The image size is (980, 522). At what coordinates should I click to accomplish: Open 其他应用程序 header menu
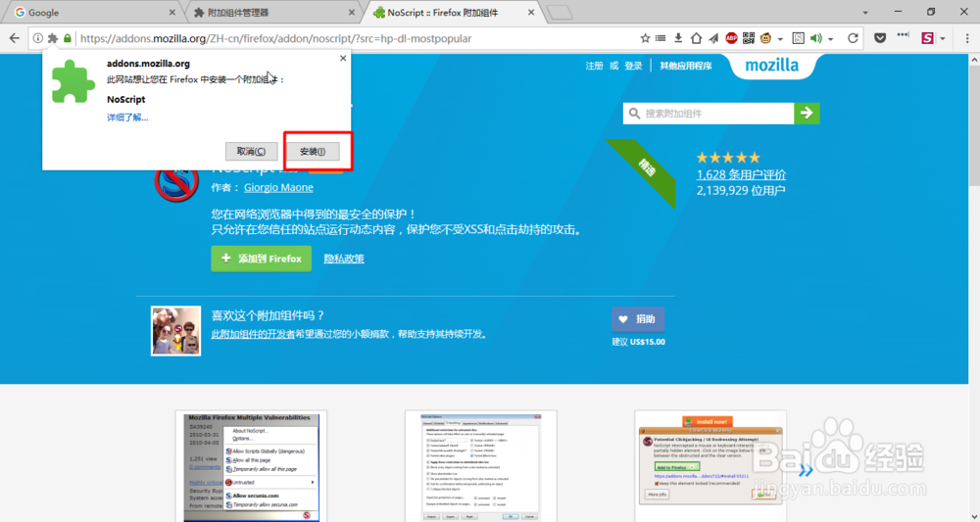click(x=686, y=66)
